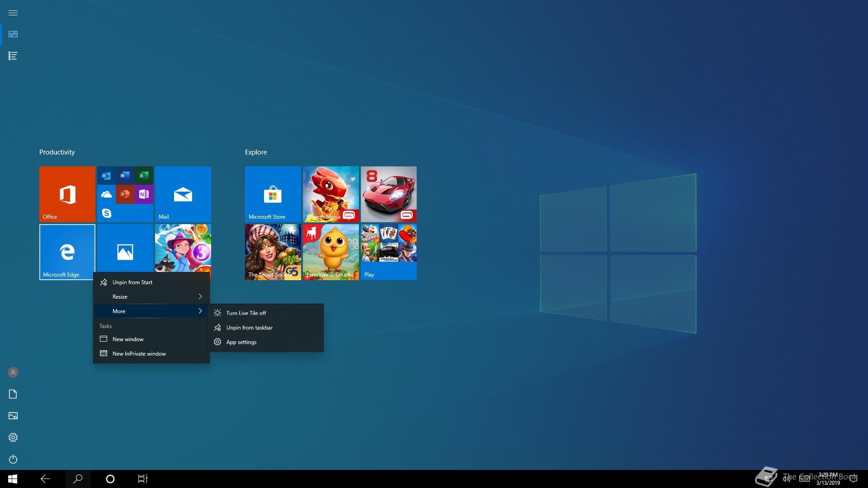Open FarmVille 2 Country Escape tile
The height and width of the screenshot is (488, 868).
(331, 252)
